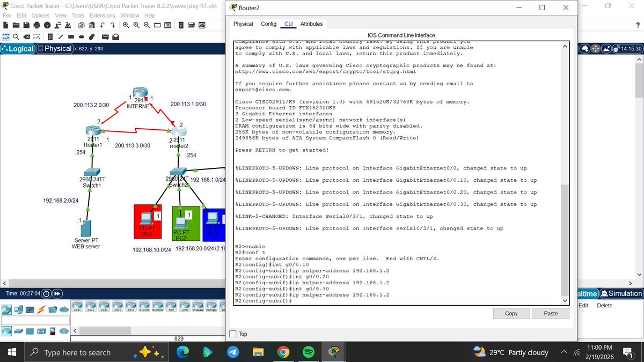The image size is (644, 362).
Task: Open Spotify from the taskbar
Action: coord(308,352)
